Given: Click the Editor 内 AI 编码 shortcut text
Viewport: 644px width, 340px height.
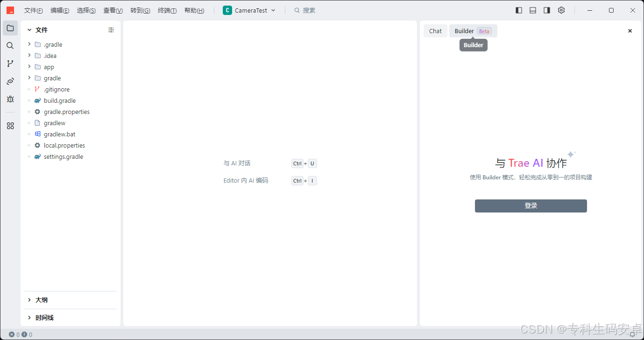Looking at the screenshot, I should point(246,181).
